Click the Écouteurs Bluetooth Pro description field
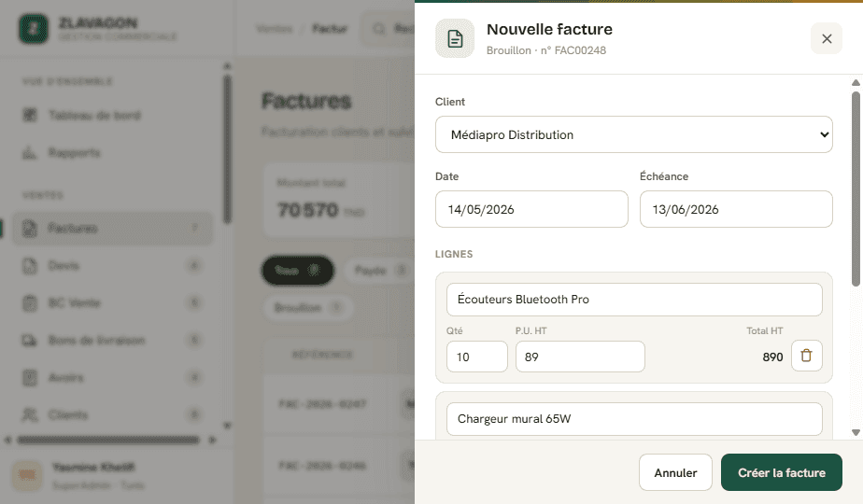The image size is (863, 504). click(x=634, y=300)
